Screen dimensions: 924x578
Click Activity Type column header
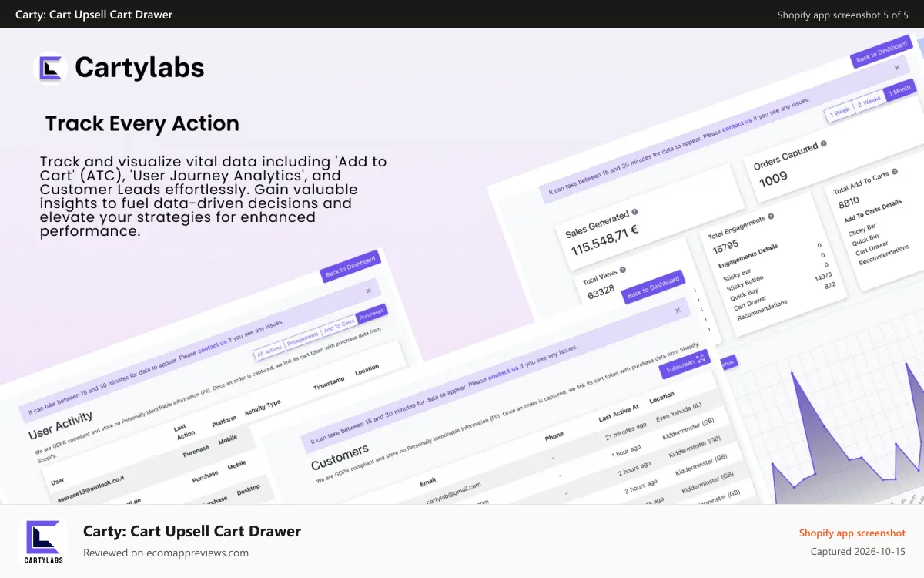263,408
